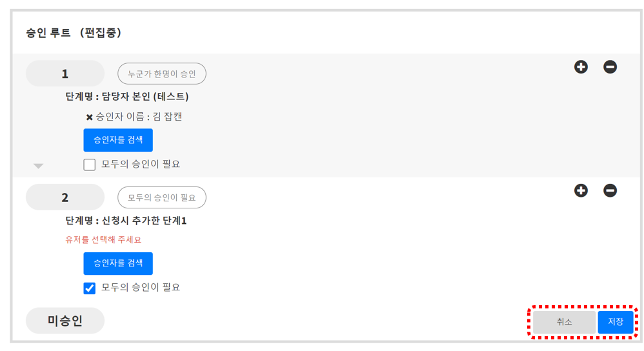Save the approval route with 저장
Image resolution: width=644 pixels, height=351 pixels.
click(615, 322)
